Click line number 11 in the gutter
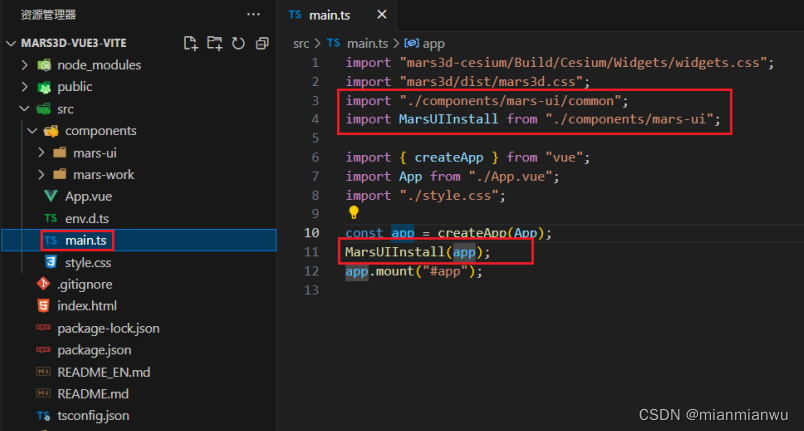Viewport: 804px width, 431px height. pyautogui.click(x=313, y=252)
